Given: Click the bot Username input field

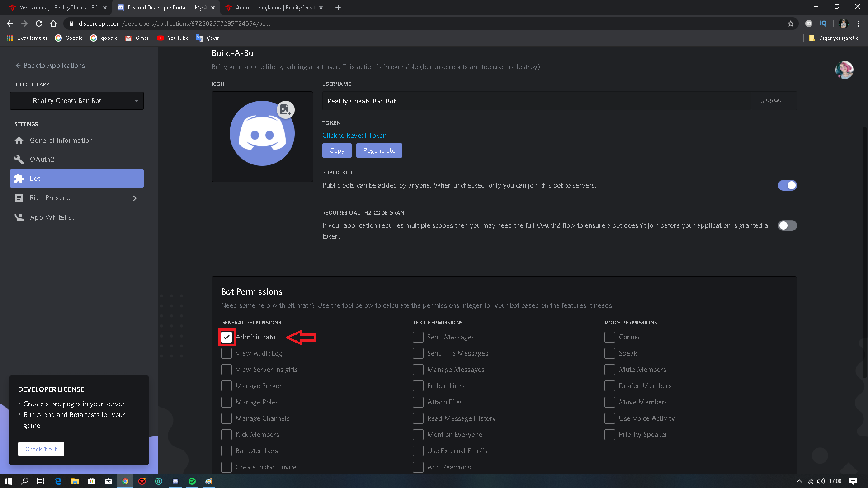Looking at the screenshot, I should [x=537, y=101].
